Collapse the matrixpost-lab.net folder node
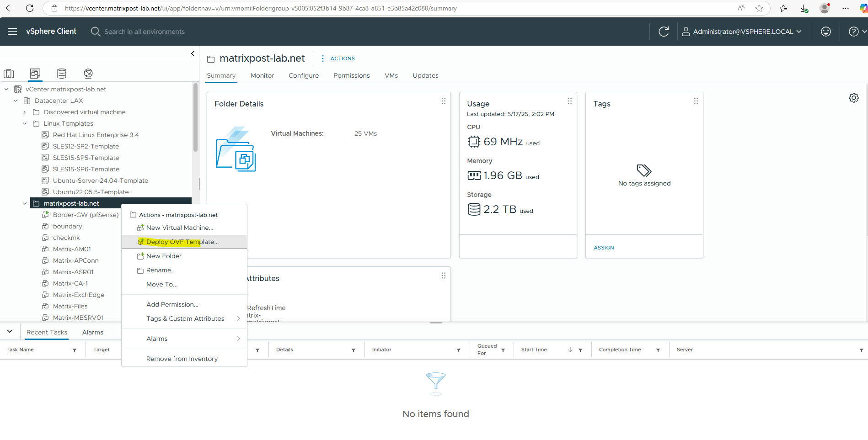Image resolution: width=868 pixels, height=440 pixels. [25, 203]
